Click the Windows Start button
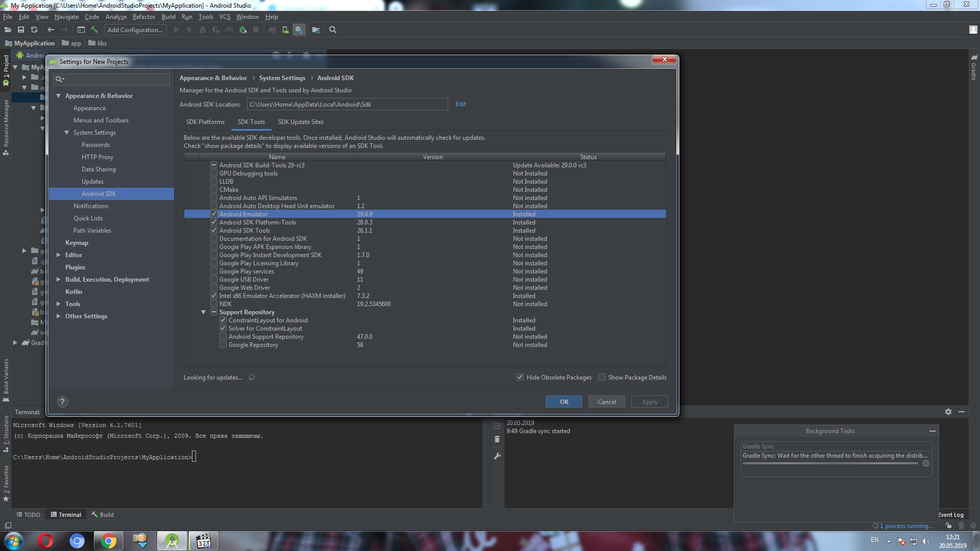 pos(14,541)
